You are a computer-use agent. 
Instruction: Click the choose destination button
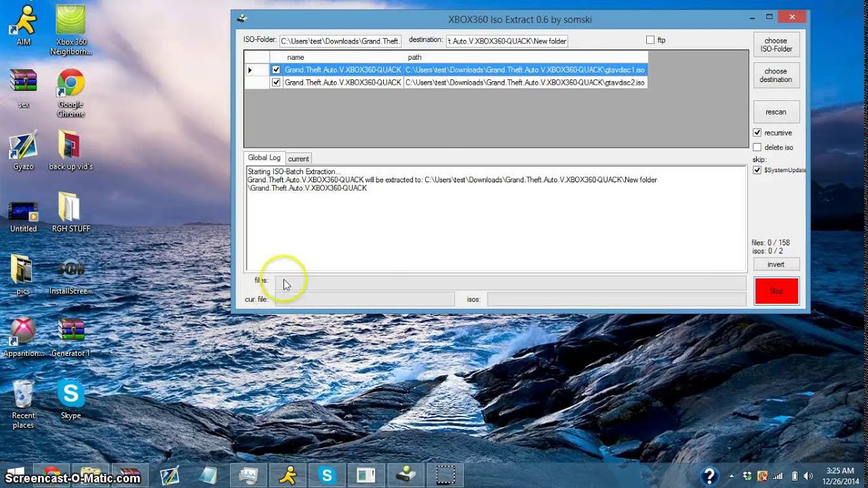click(x=776, y=75)
